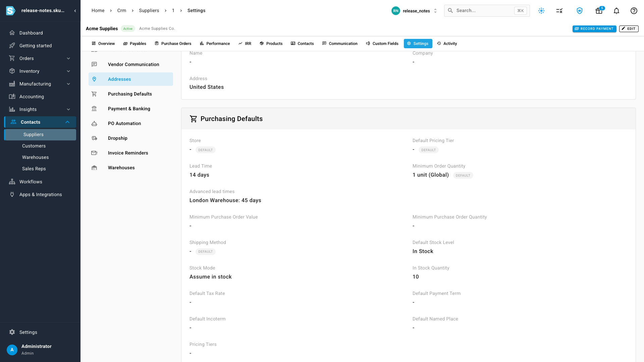644x362 pixels.
Task: Go to Crm breadcrumb
Action: pos(122,11)
